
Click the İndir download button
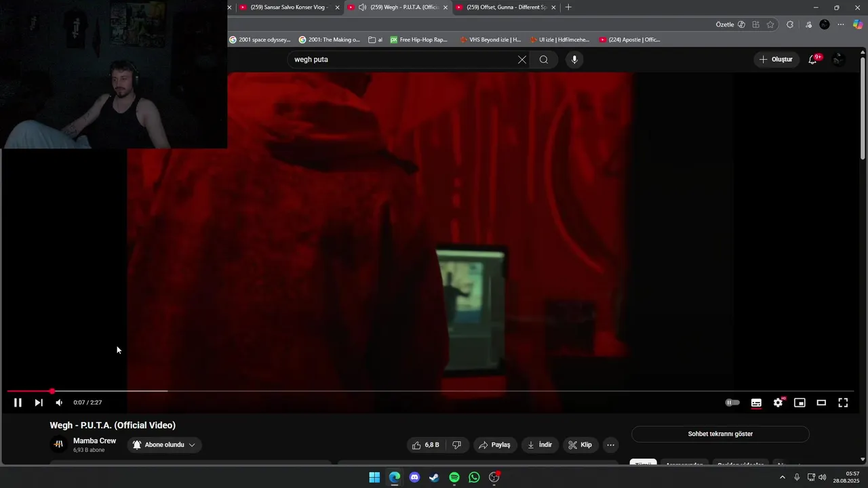pyautogui.click(x=540, y=445)
